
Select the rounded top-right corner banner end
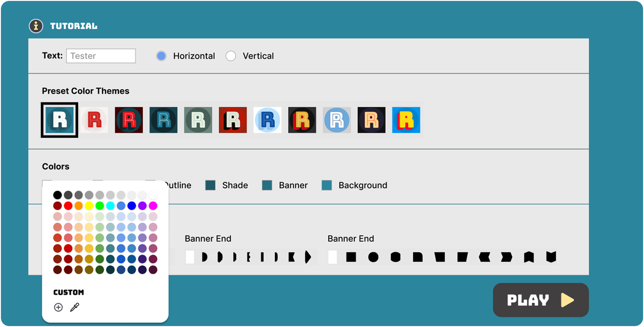point(418,257)
